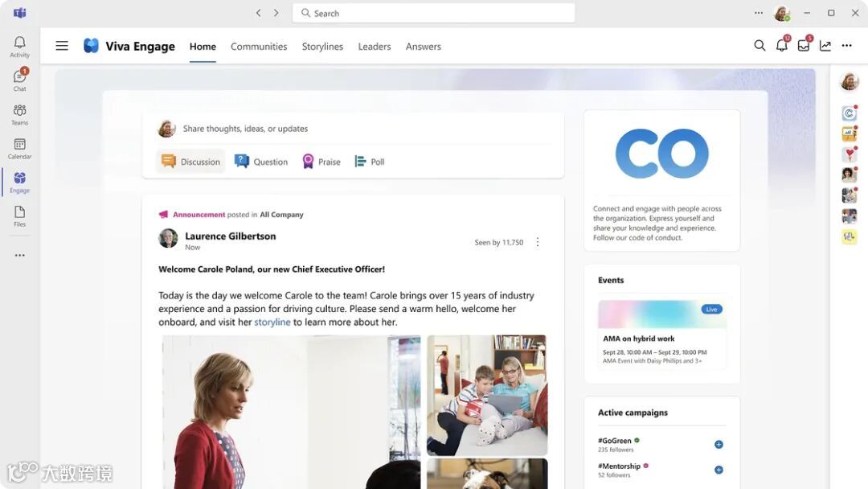Open the hamburger navigation menu
Image resolution: width=868 pixels, height=489 pixels.
point(62,46)
